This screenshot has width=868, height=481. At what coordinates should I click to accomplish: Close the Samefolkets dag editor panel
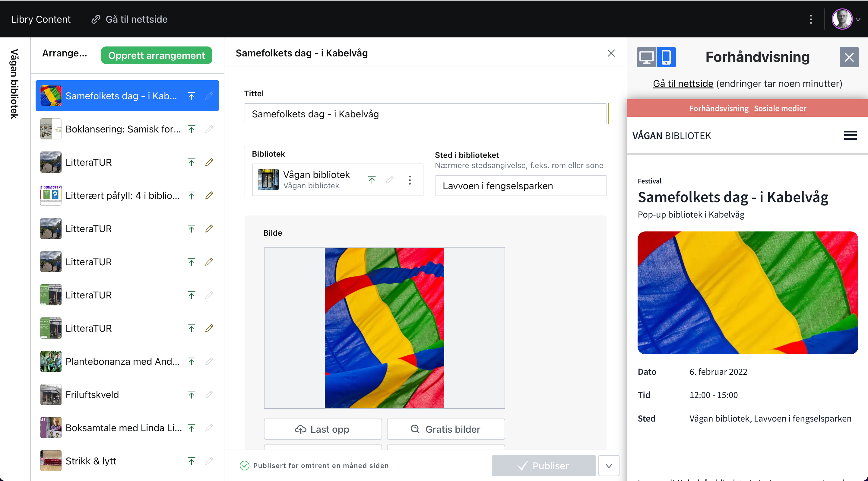[x=611, y=53]
